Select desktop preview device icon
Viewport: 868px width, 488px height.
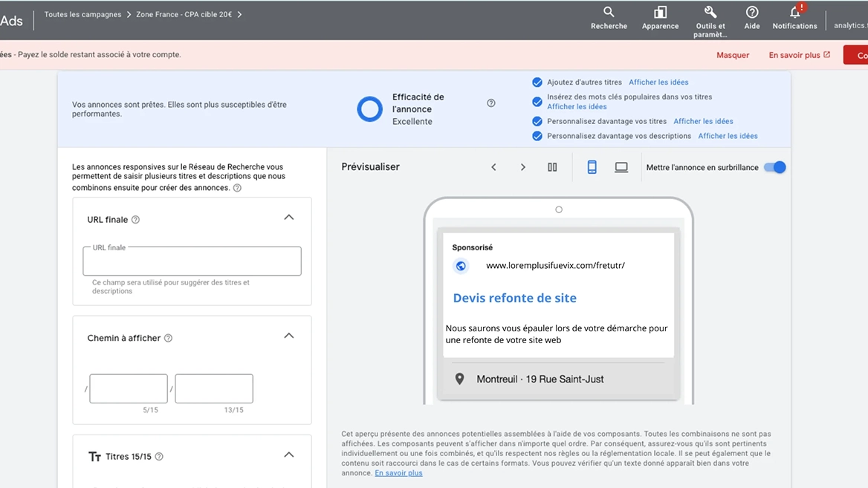point(621,167)
